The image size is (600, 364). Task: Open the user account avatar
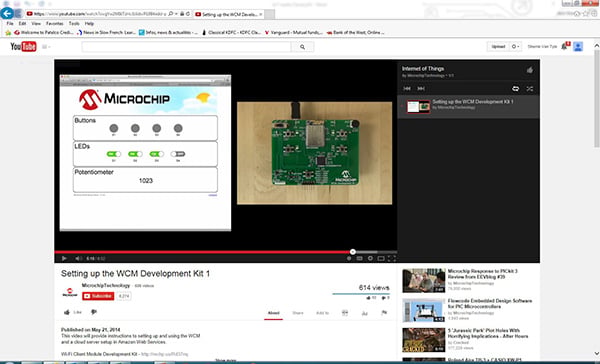[578, 47]
